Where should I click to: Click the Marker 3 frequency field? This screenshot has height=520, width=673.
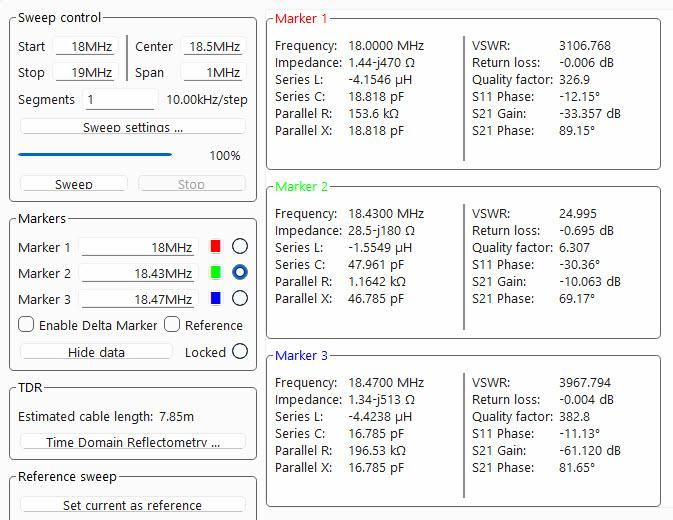coord(138,299)
